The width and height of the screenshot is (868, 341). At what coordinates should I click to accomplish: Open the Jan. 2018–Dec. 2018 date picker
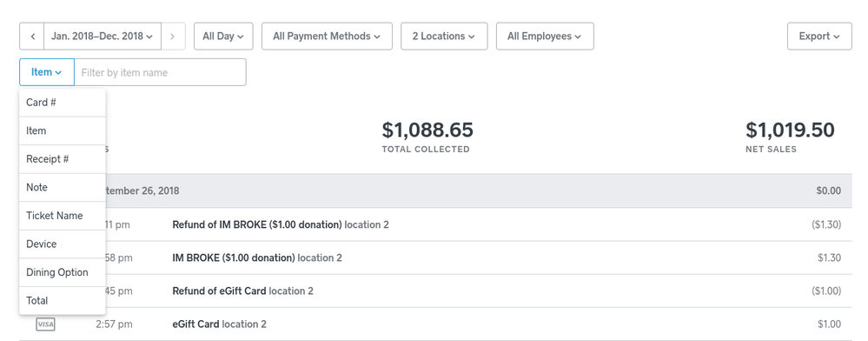pos(103,36)
